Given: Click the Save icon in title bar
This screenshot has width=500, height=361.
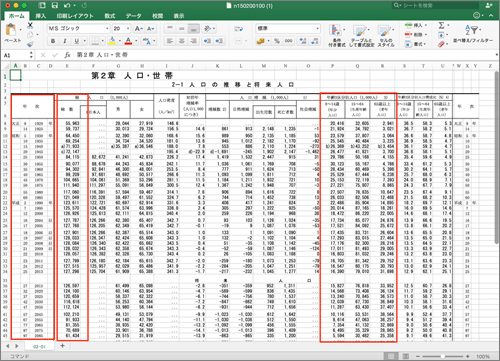Looking at the screenshot, I should [54, 5].
